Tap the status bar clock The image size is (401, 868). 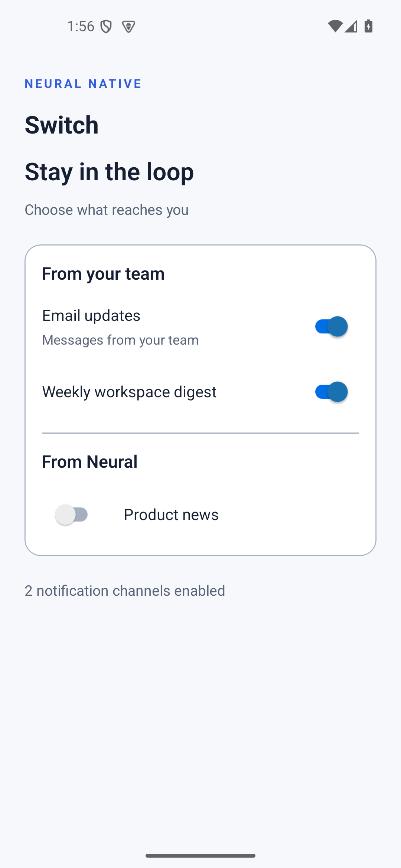pos(81,27)
